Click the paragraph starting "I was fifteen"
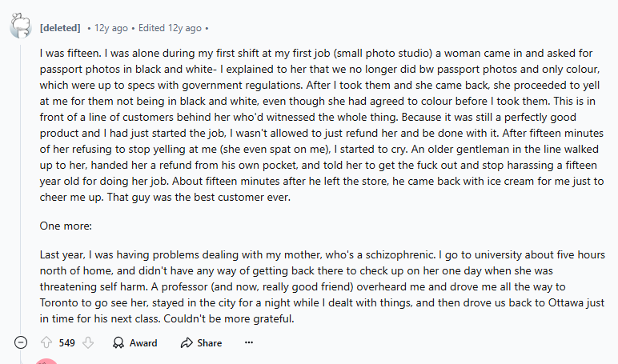 (x=322, y=125)
